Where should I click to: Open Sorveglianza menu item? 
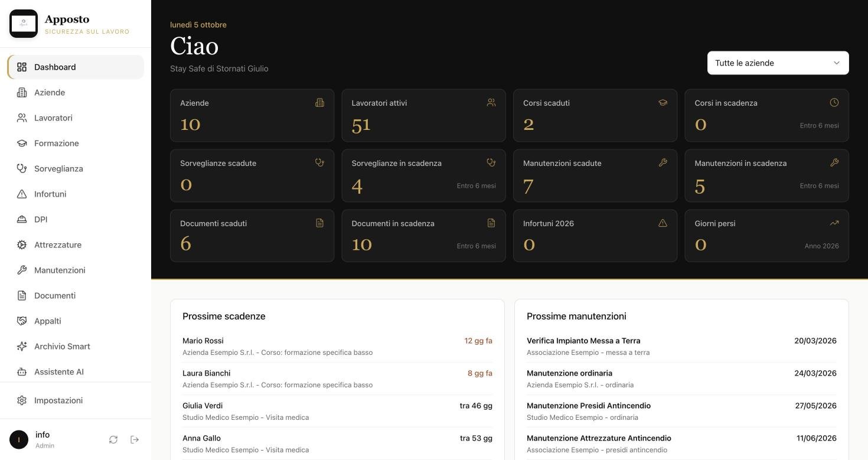[x=76, y=169]
